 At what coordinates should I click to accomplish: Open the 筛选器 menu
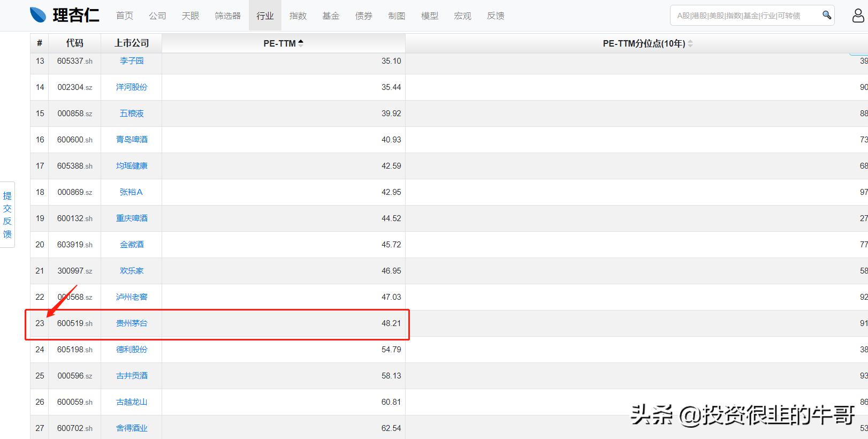pyautogui.click(x=227, y=16)
